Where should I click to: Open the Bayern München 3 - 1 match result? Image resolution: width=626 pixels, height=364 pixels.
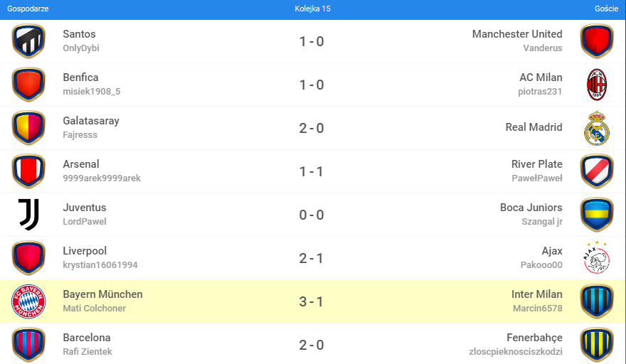tap(312, 301)
